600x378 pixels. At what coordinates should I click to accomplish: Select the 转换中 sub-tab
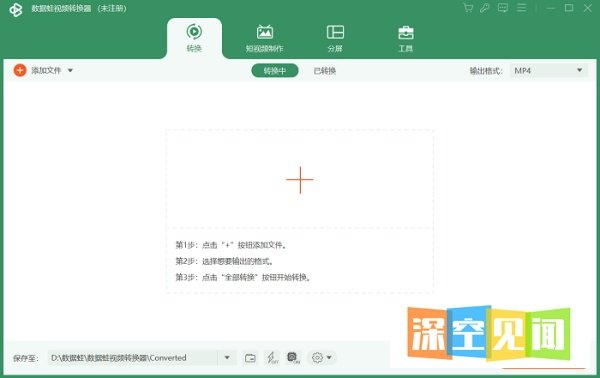tap(275, 71)
